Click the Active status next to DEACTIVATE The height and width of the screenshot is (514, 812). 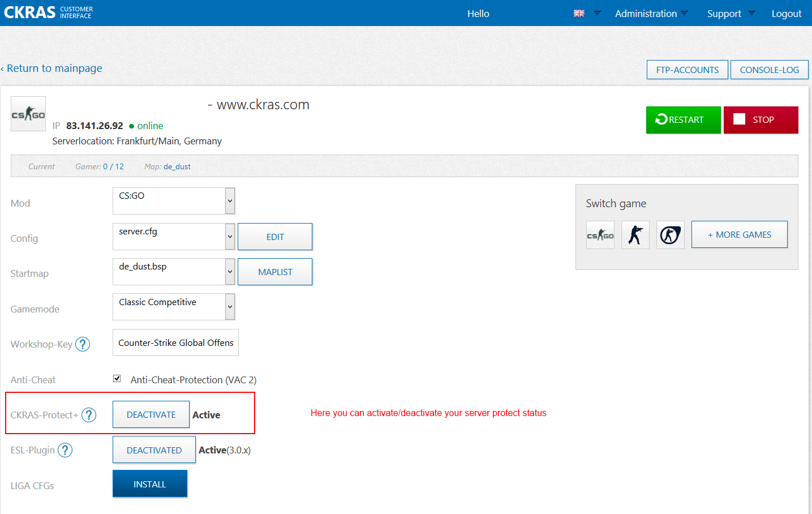(206, 415)
